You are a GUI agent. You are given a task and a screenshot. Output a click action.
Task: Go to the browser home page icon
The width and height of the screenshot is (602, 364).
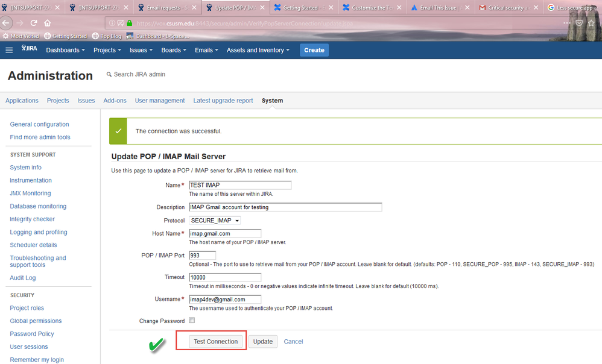[47, 23]
